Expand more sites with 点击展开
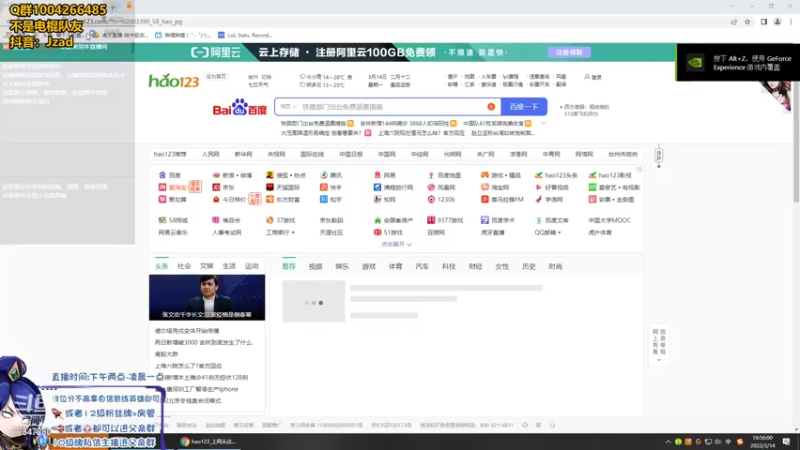 click(x=396, y=244)
